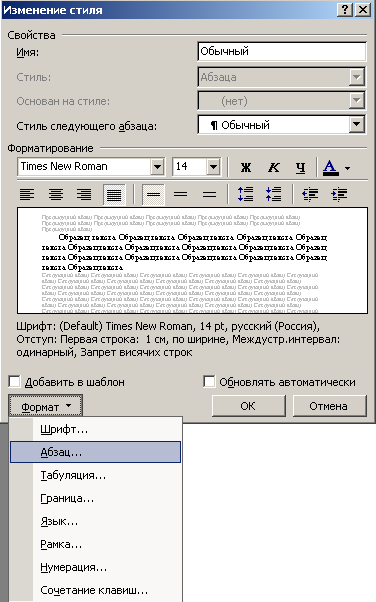Decrease paragraph spacing

pyautogui.click(x=273, y=194)
